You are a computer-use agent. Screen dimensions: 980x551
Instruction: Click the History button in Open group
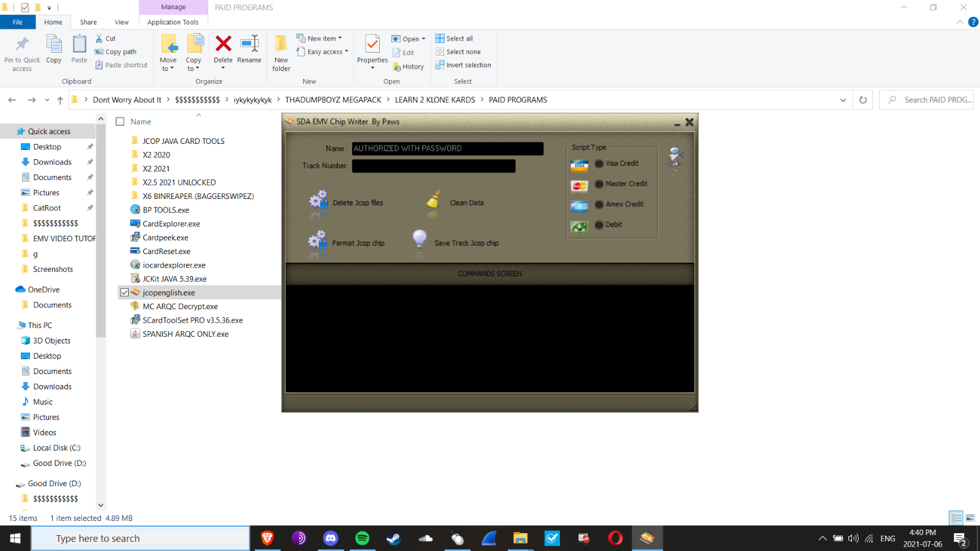point(409,67)
